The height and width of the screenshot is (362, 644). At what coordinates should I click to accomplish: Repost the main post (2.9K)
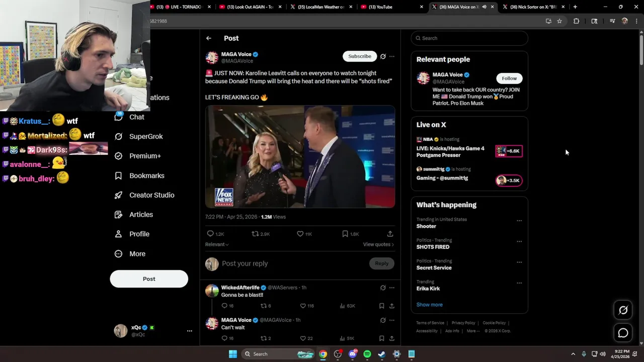coord(261,234)
